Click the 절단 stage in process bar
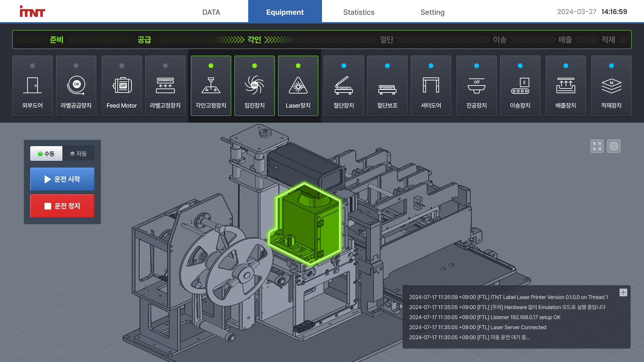644x362 pixels. tap(386, 40)
